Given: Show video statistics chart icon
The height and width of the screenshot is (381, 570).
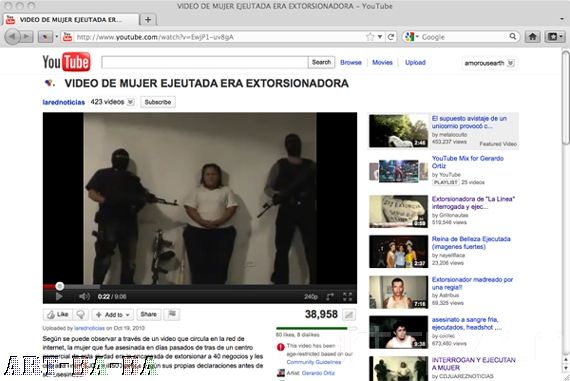Looking at the screenshot, I should tap(349, 315).
